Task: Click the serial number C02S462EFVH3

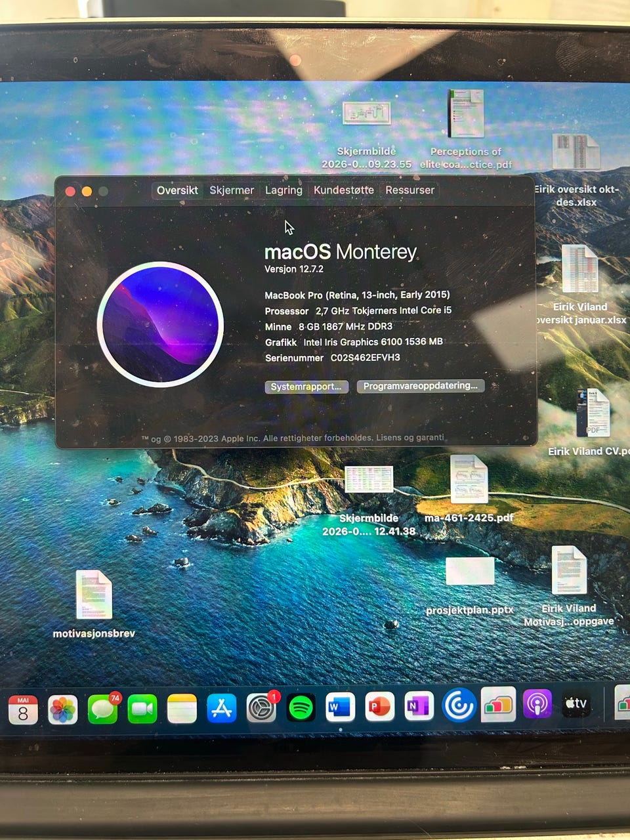Action: click(365, 358)
